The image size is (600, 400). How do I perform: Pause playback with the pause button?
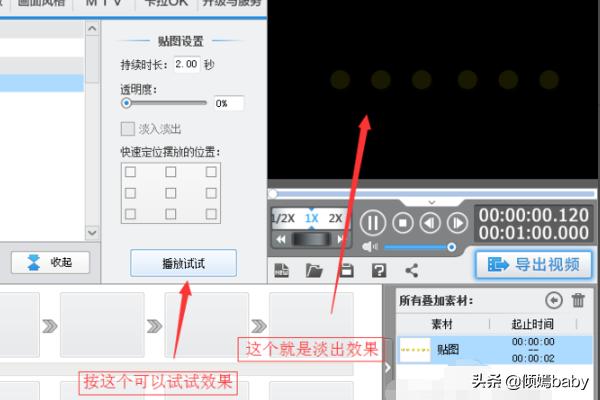(373, 223)
